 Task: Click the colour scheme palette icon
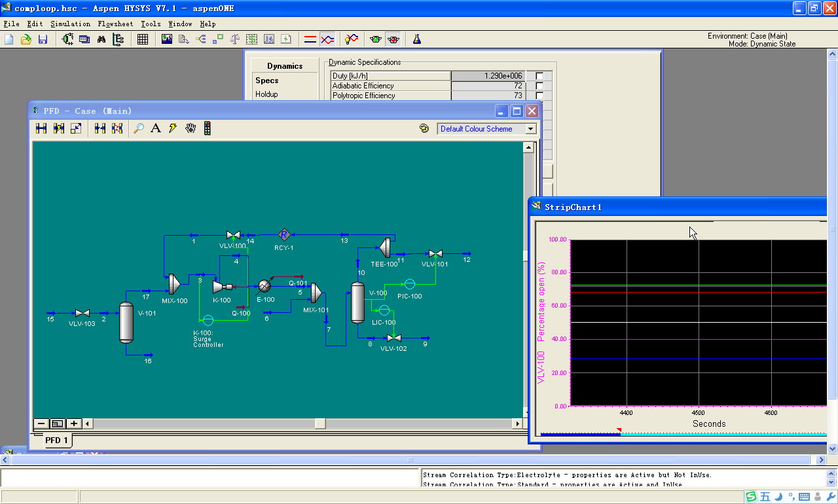click(x=424, y=128)
